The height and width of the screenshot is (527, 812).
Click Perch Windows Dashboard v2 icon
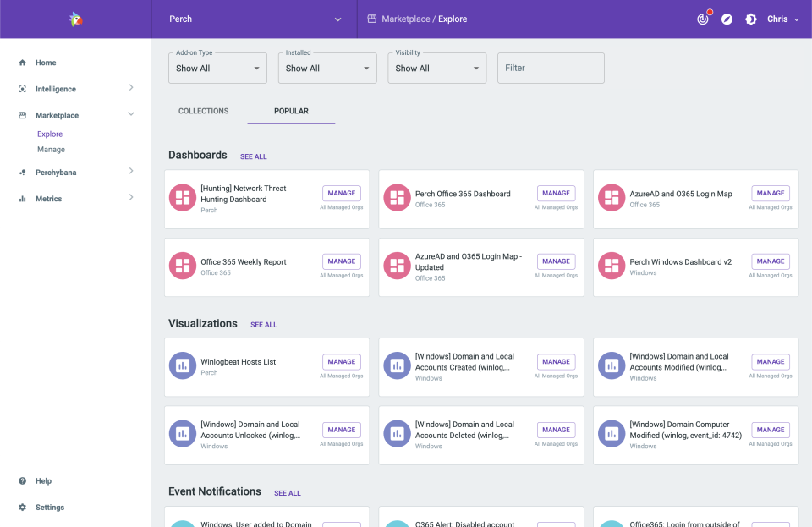click(x=612, y=266)
